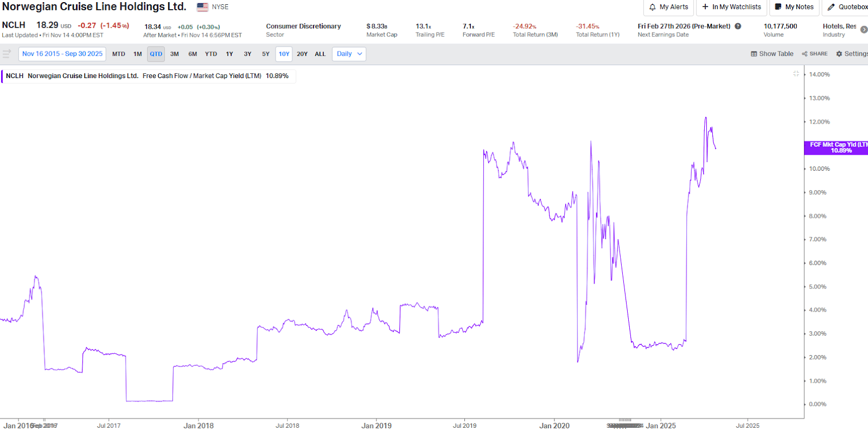Image resolution: width=868 pixels, height=431 pixels.
Task: Click the Jul 2025 x-axis label
Action: (748, 426)
